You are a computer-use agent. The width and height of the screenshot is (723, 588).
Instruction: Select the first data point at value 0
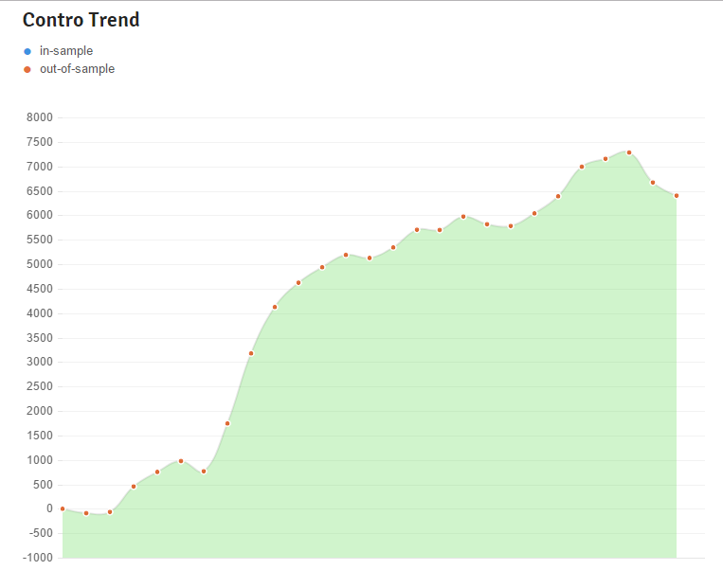tap(63, 508)
